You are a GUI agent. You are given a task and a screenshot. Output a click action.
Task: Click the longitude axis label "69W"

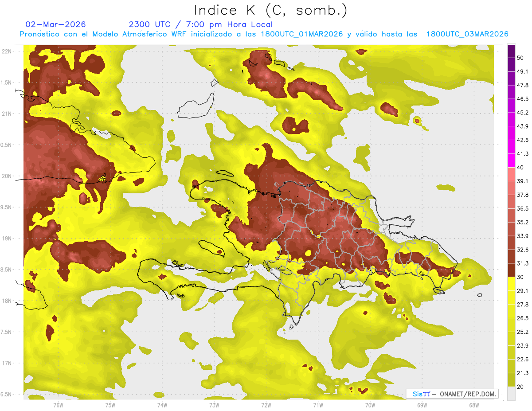(422, 405)
